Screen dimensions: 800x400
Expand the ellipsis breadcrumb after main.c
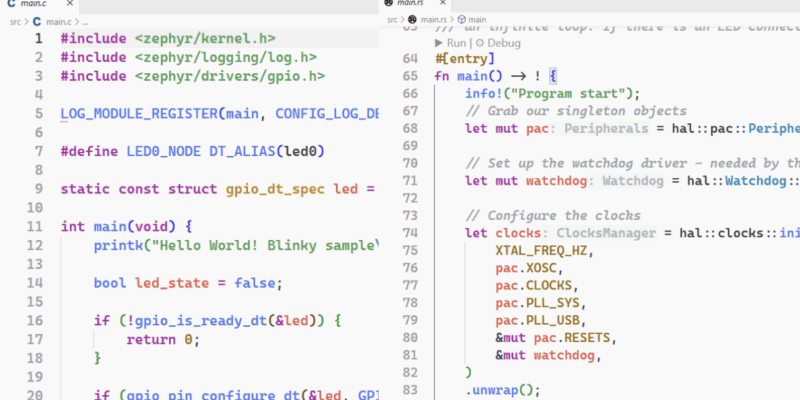tap(84, 20)
